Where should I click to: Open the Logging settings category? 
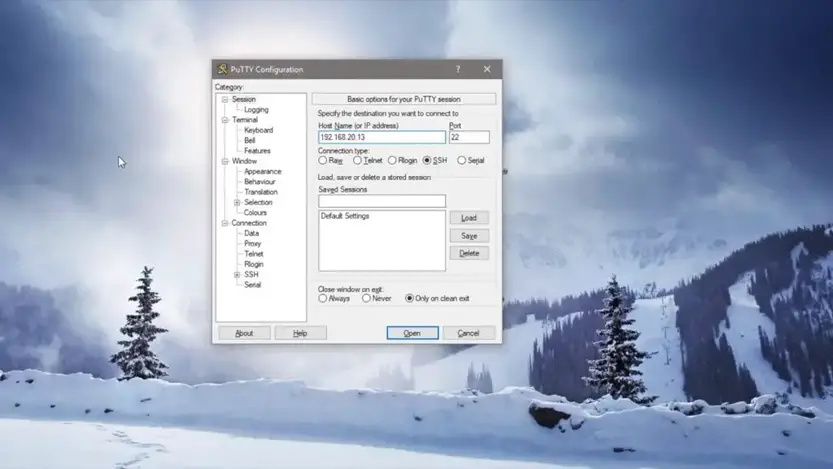[x=256, y=110]
